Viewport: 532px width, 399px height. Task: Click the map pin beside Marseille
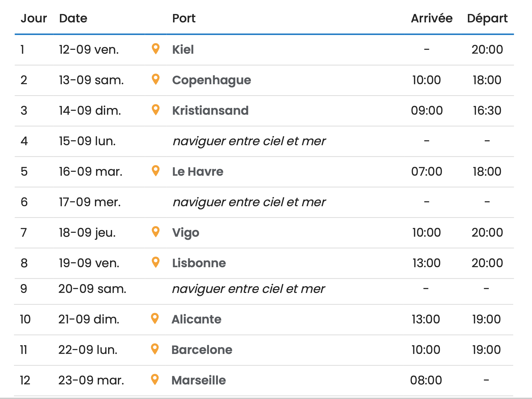(x=155, y=379)
